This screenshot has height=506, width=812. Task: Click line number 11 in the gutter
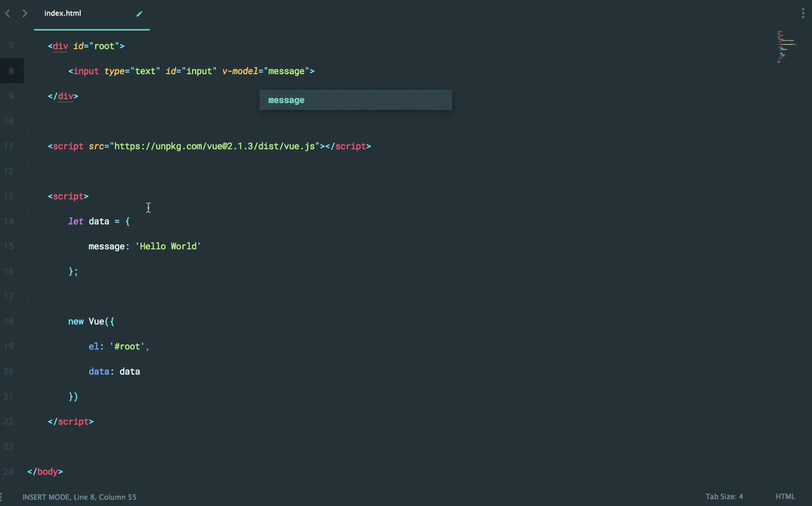point(9,146)
